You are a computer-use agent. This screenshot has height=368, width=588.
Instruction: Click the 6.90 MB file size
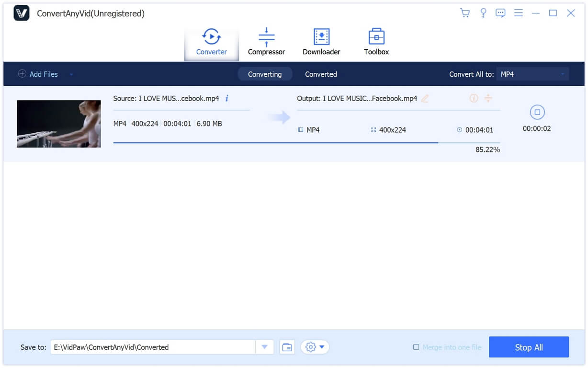(210, 124)
